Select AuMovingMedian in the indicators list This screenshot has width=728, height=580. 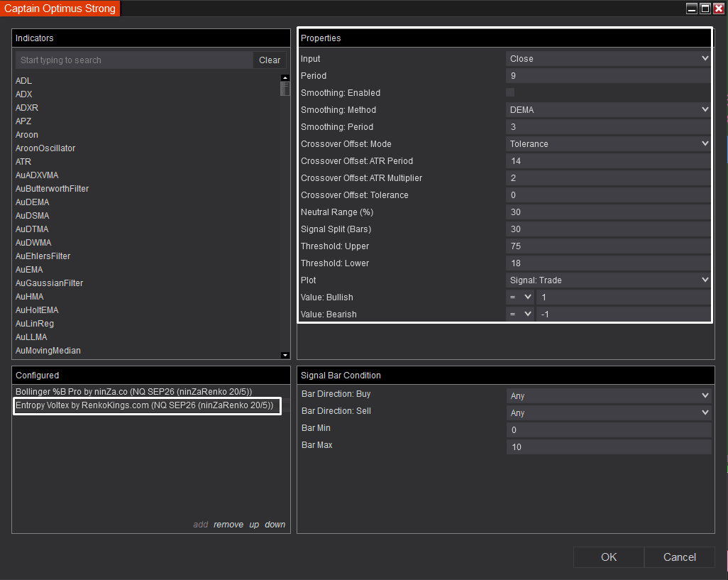(x=48, y=351)
